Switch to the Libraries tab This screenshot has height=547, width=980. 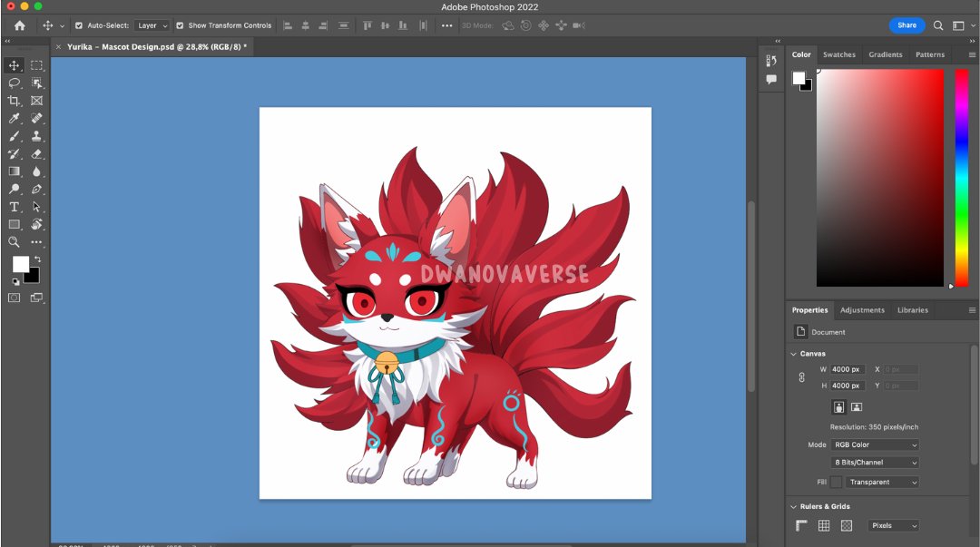click(913, 310)
